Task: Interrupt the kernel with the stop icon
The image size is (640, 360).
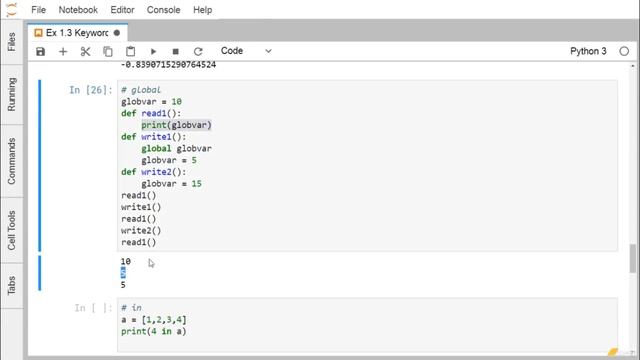Action: tap(176, 51)
